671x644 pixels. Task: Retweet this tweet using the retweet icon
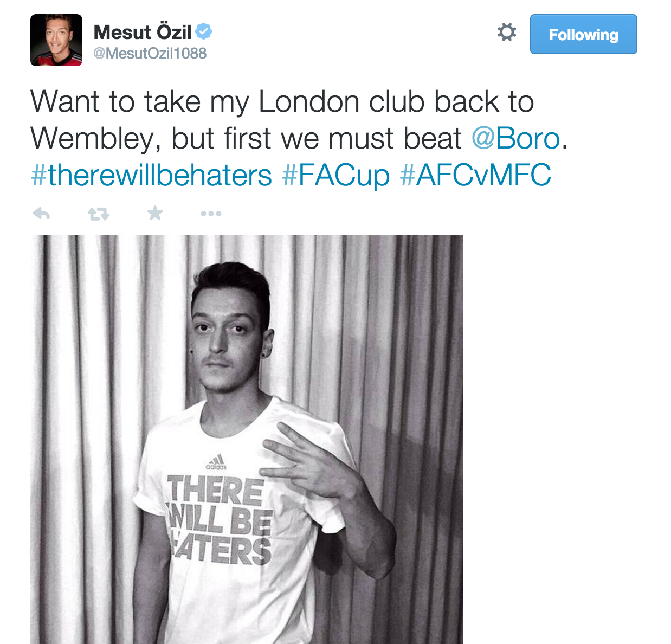click(98, 214)
